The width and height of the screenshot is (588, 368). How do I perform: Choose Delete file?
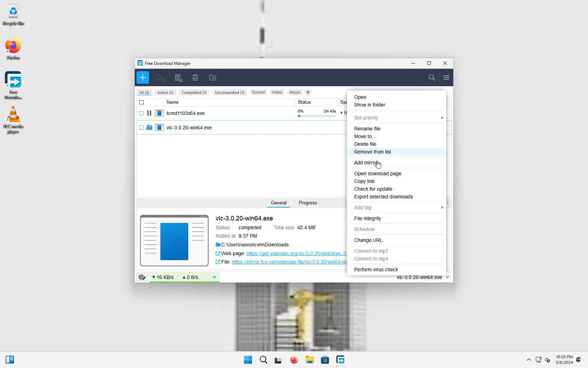tap(397, 144)
